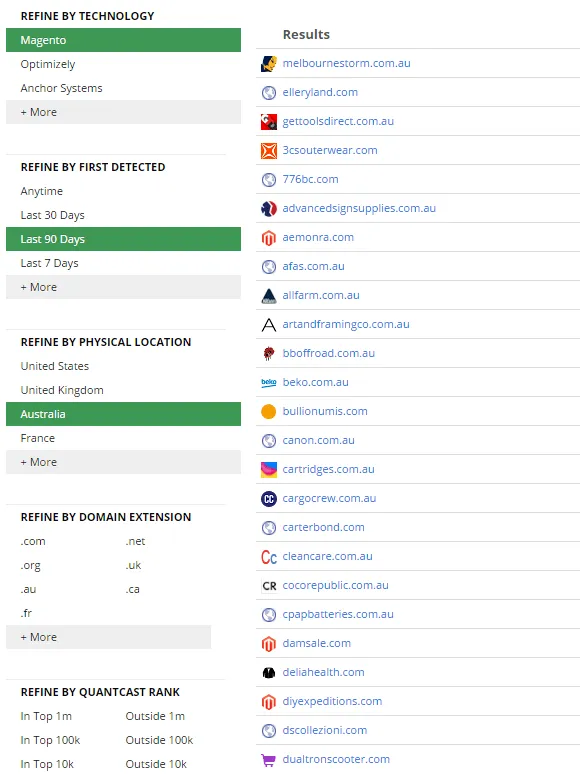This screenshot has width=580, height=781.
Task: Expand More under Refine by Domain Extension
Action: (x=108, y=637)
